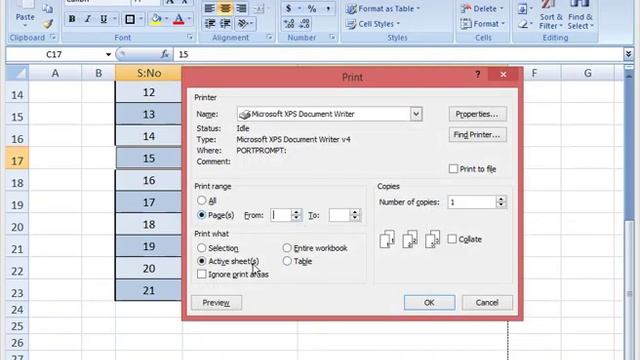Align text left
This screenshot has width=640, height=360.
(209, 8)
